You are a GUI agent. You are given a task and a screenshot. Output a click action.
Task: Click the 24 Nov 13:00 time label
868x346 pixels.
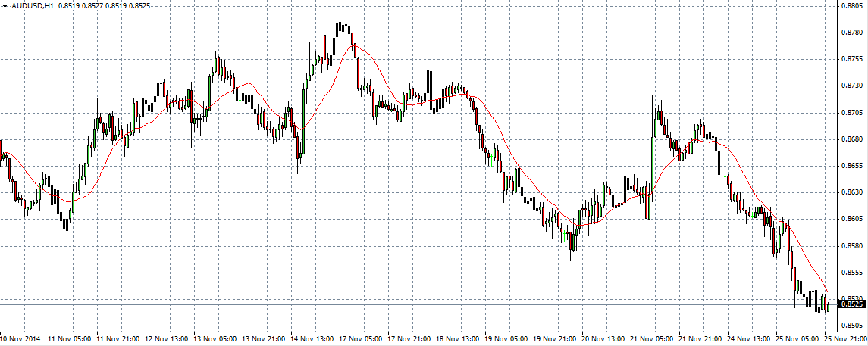[x=750, y=339]
